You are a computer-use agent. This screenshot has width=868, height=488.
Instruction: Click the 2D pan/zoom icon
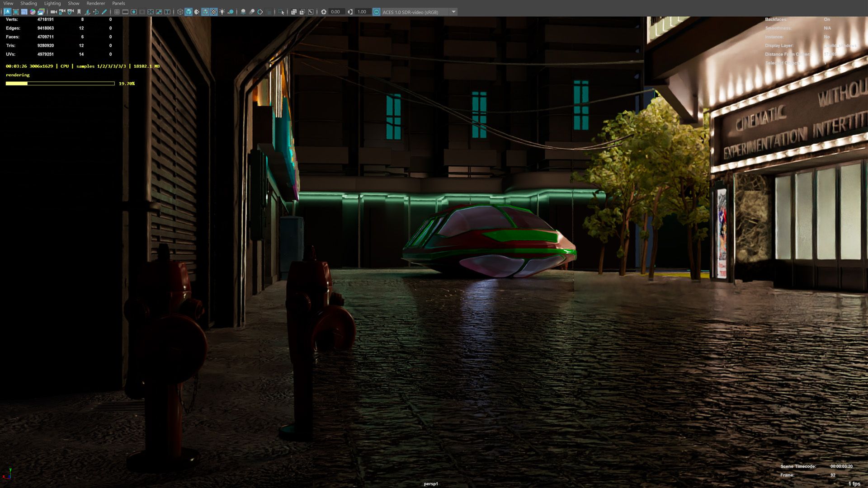(96, 12)
